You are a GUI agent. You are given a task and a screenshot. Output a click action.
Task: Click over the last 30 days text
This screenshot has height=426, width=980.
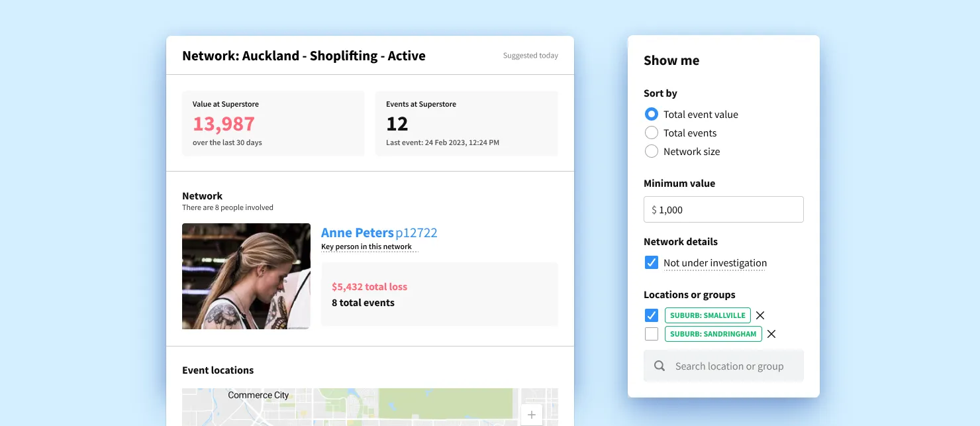(227, 142)
